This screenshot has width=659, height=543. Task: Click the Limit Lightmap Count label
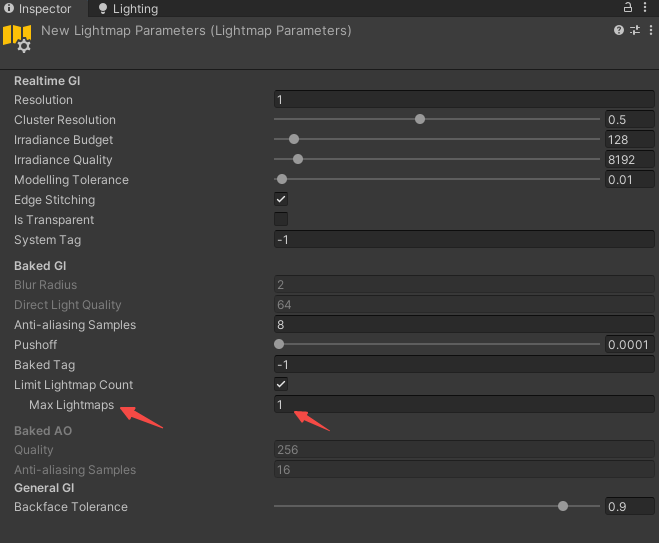tap(74, 385)
